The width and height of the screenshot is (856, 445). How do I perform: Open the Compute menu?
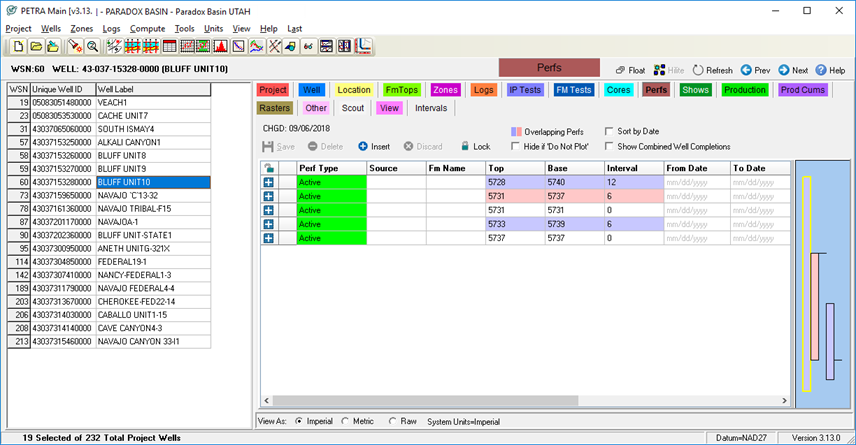147,28
